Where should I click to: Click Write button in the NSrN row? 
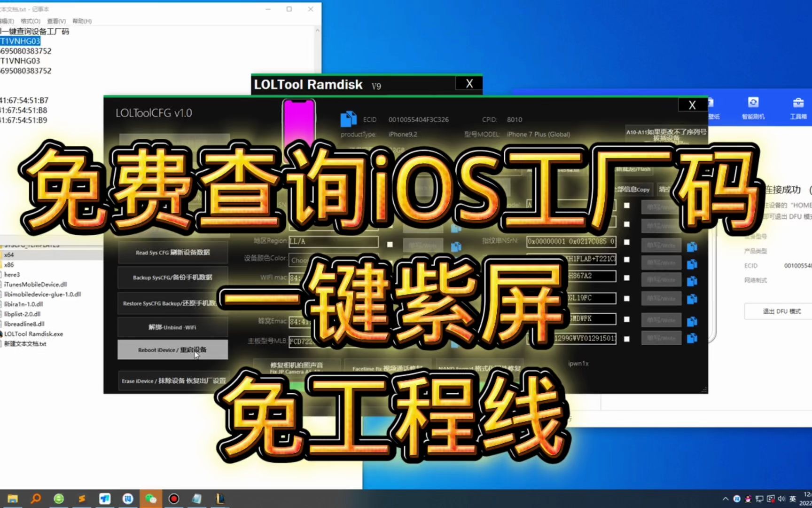(661, 245)
